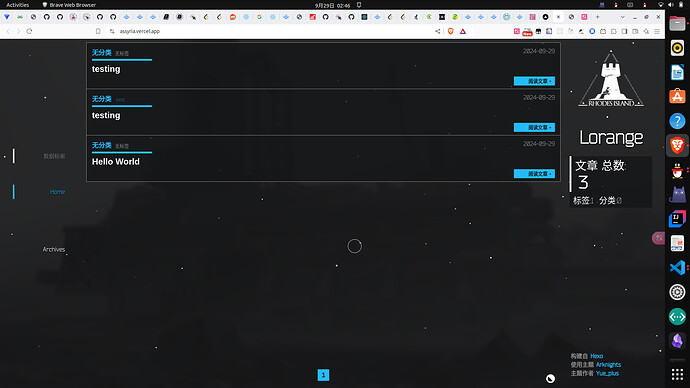Select Home in the left navigation
This screenshot has width=690, height=388.
click(x=57, y=192)
